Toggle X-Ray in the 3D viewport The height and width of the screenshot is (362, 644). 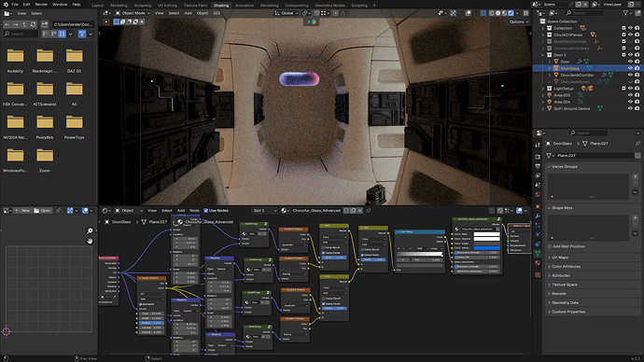[483, 13]
